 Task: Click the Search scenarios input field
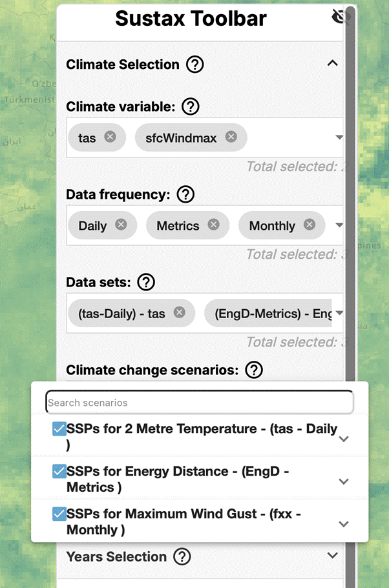pos(200,403)
